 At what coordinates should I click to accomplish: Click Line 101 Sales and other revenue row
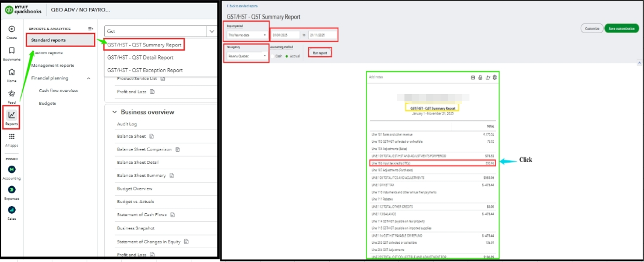click(x=433, y=134)
